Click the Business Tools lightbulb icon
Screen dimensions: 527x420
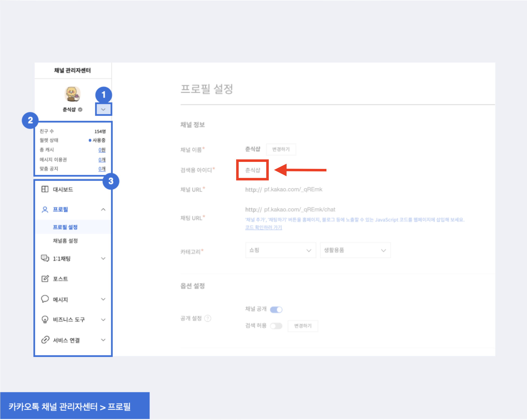[x=45, y=320]
